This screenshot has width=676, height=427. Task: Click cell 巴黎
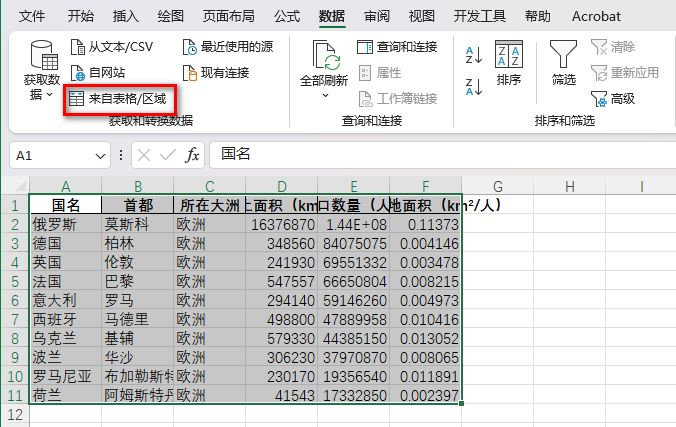click(138, 281)
